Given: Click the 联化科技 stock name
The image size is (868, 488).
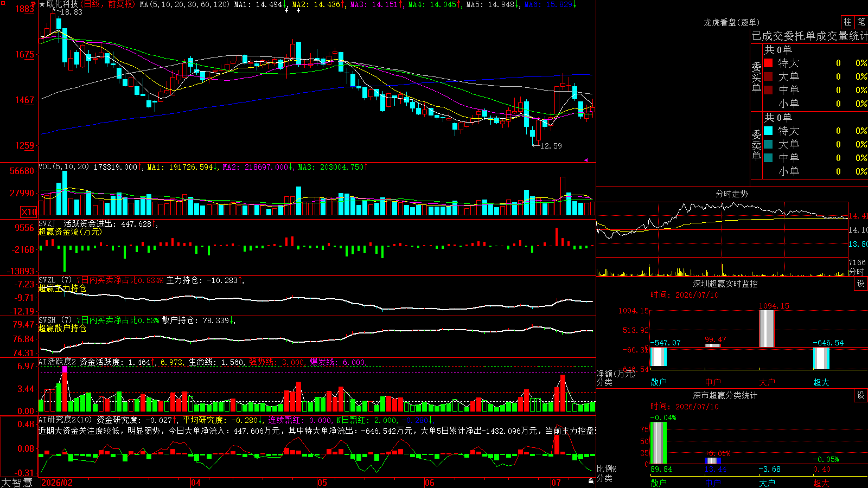Looking at the screenshot, I should tap(62, 4).
